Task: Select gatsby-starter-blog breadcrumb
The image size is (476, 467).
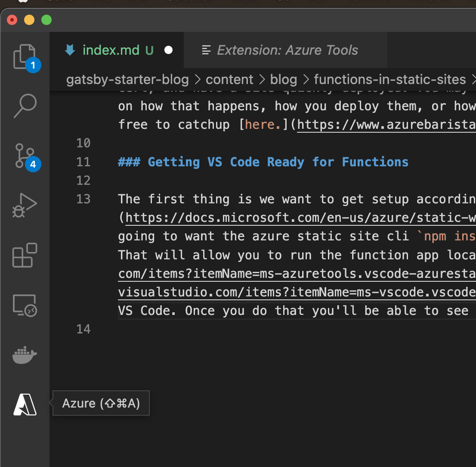Action: [x=127, y=80]
